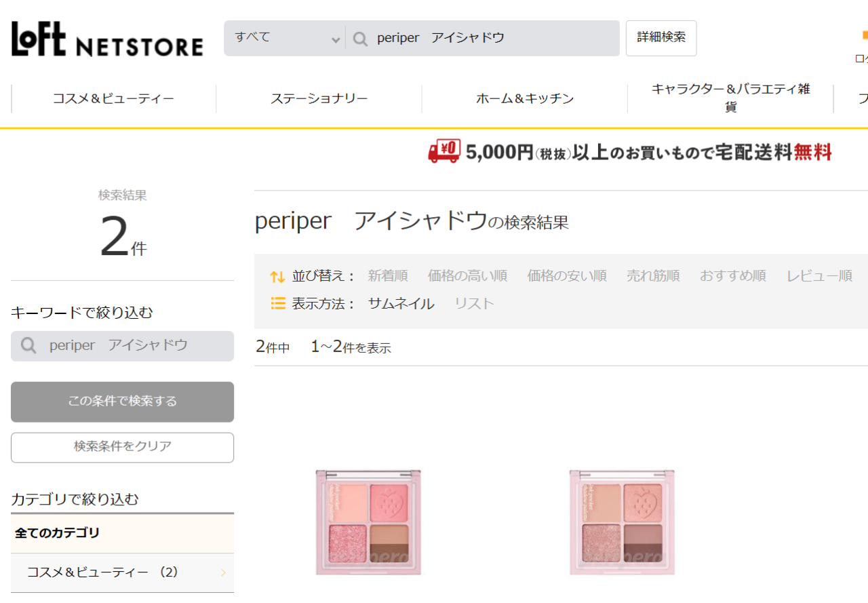Open the ホーム&キッチン navigation menu
Image resolution: width=868 pixels, height=603 pixels.
(524, 98)
